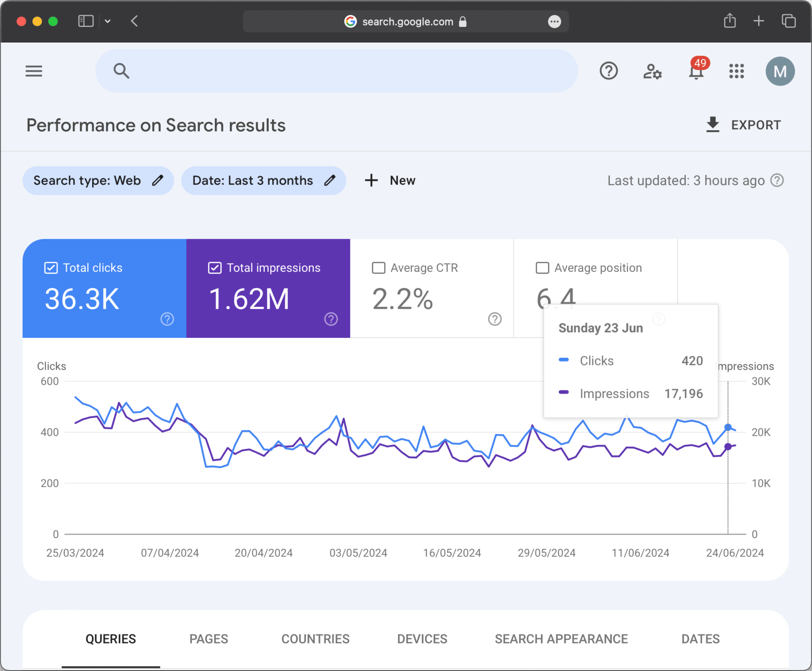Click the pencil icon on Search type filter

tap(158, 180)
